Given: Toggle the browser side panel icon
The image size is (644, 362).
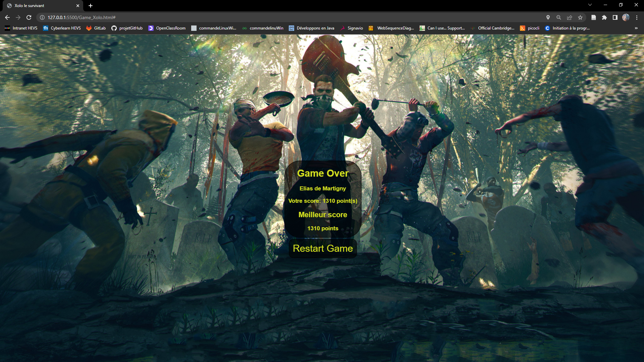Looking at the screenshot, I should point(615,17).
